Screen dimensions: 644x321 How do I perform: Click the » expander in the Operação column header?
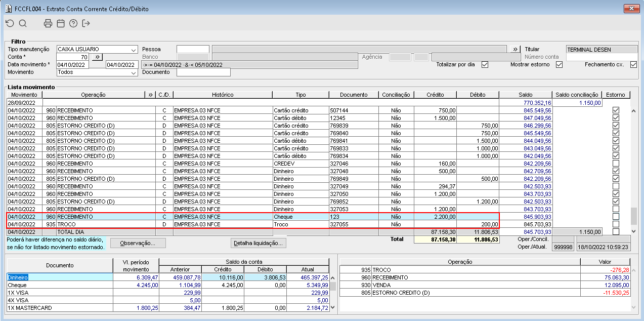[150, 95]
